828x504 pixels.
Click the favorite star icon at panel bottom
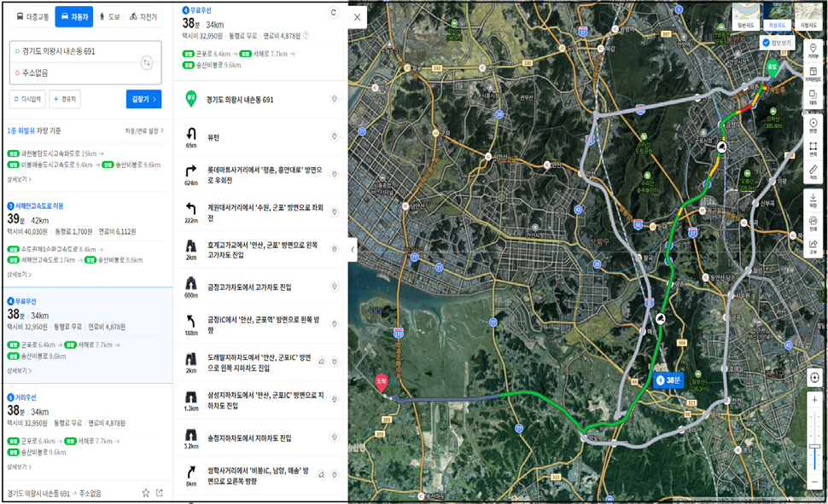146,492
